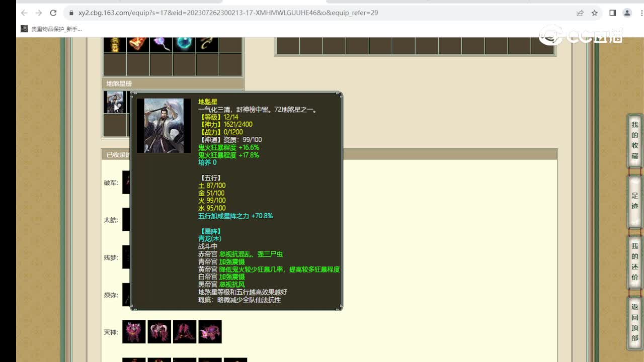Select the red scroll inventory item
This screenshot has height=362, width=644.
138,44
